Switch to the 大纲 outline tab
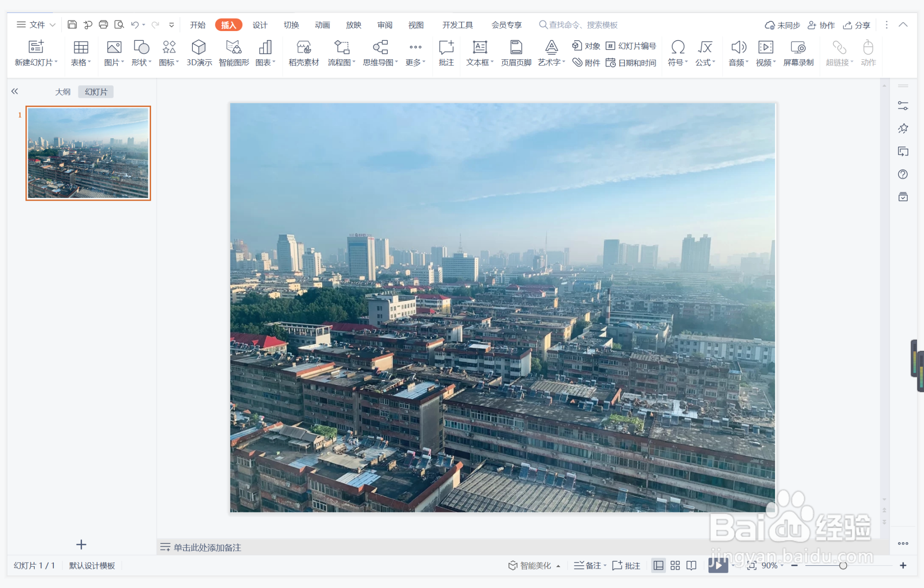Viewport: 924px width, 588px height. click(x=63, y=92)
